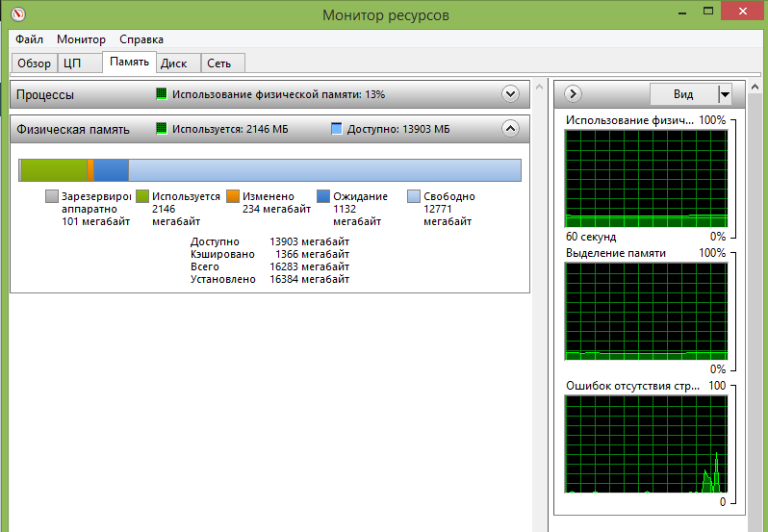This screenshot has width=768, height=532.
Task: Collapse the graphs pane with arrow button
Action: coord(573,93)
